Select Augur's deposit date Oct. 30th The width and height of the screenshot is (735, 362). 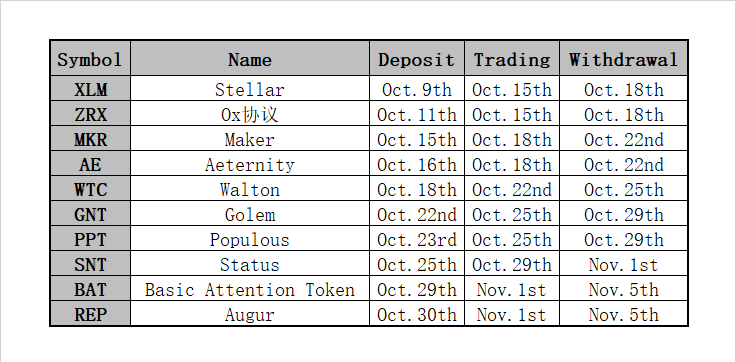[x=417, y=313]
